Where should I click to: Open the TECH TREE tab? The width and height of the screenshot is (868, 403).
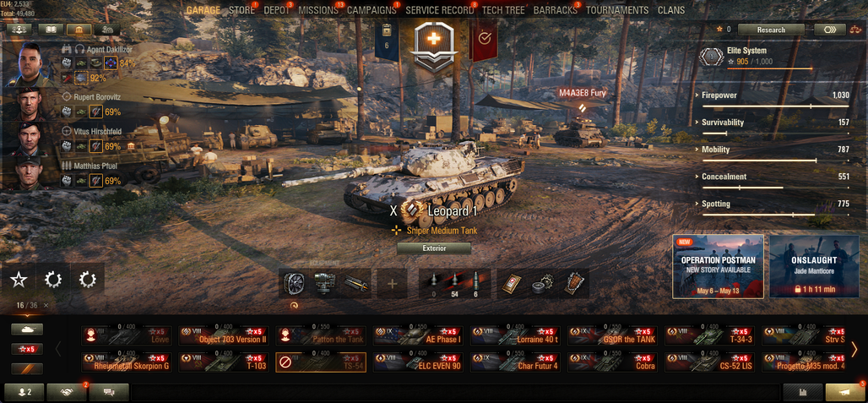pos(503,10)
